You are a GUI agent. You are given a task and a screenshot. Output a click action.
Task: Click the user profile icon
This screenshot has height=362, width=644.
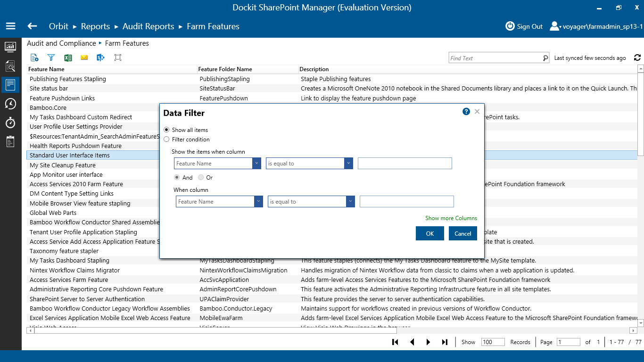[x=555, y=26]
